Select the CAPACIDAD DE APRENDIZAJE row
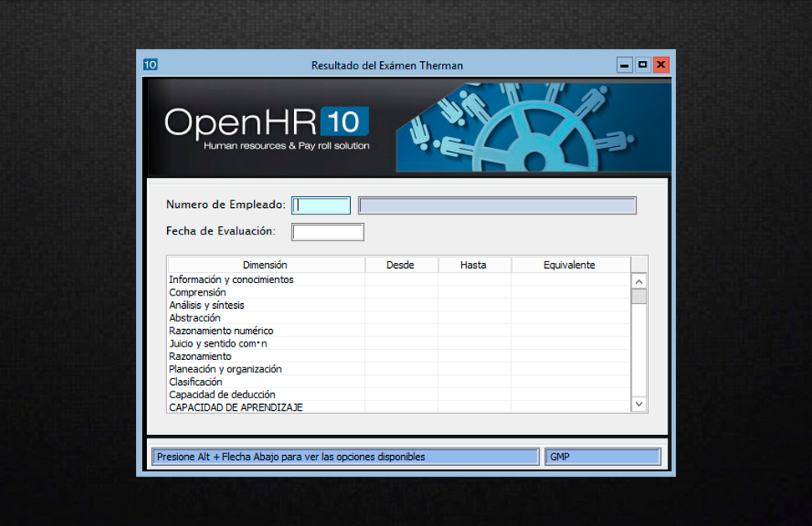This screenshot has height=526, width=812. (x=236, y=407)
